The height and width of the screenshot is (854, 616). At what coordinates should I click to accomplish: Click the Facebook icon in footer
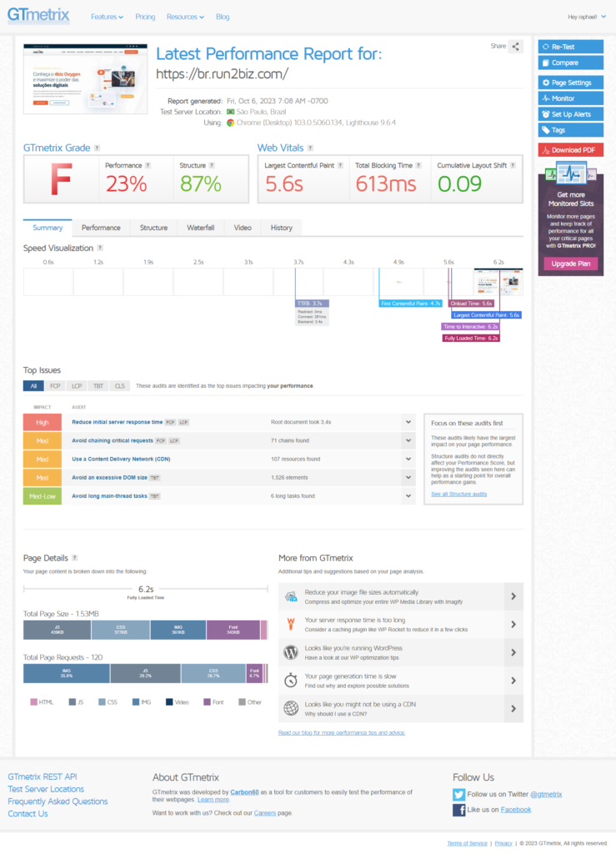point(458,810)
